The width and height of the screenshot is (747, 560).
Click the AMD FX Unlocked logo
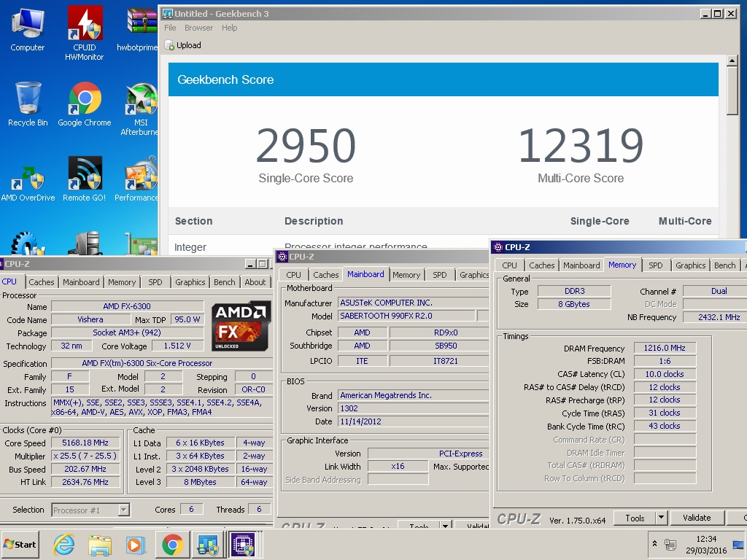[241, 325]
